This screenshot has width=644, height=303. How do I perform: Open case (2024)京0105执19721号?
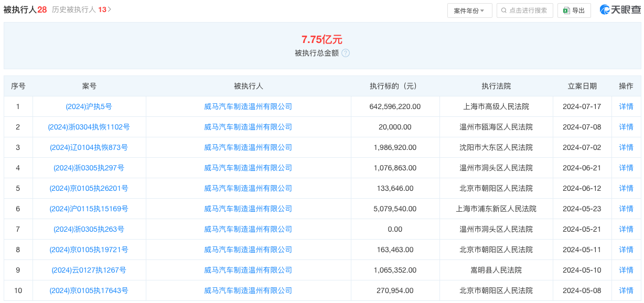tap(89, 250)
